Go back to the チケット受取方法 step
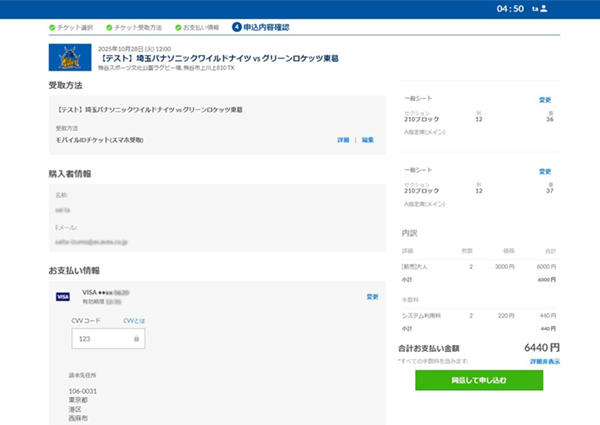 pyautogui.click(x=138, y=28)
